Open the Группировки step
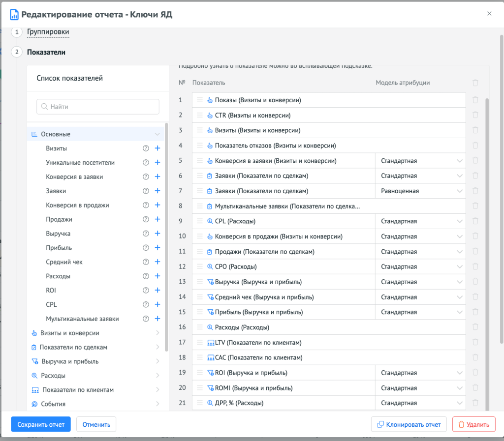504x441 pixels. 48,32
